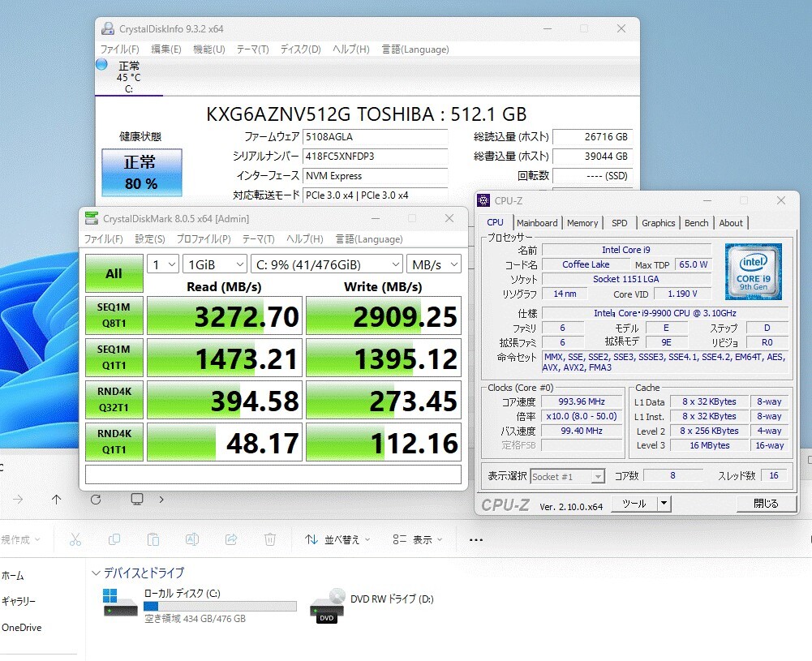
Task: Click the C: drive usage bar in Explorer
Action: click(x=220, y=606)
